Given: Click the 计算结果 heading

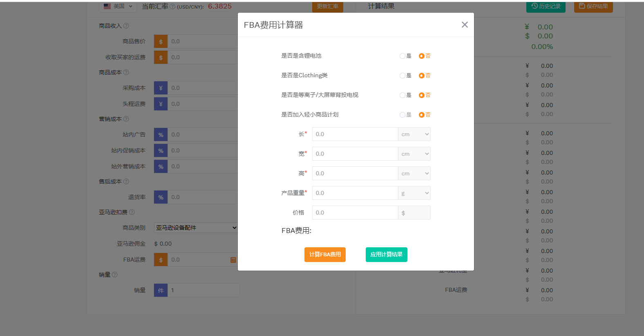Looking at the screenshot, I should click(381, 6).
